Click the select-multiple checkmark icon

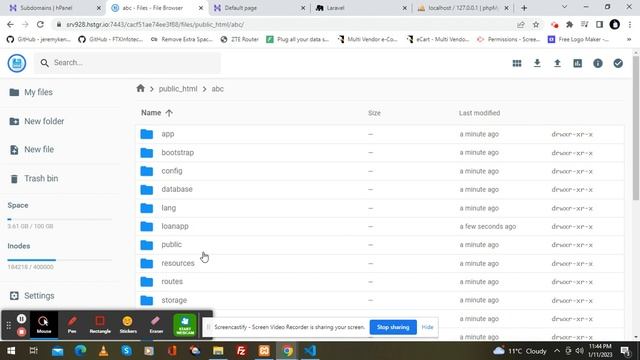click(x=618, y=63)
